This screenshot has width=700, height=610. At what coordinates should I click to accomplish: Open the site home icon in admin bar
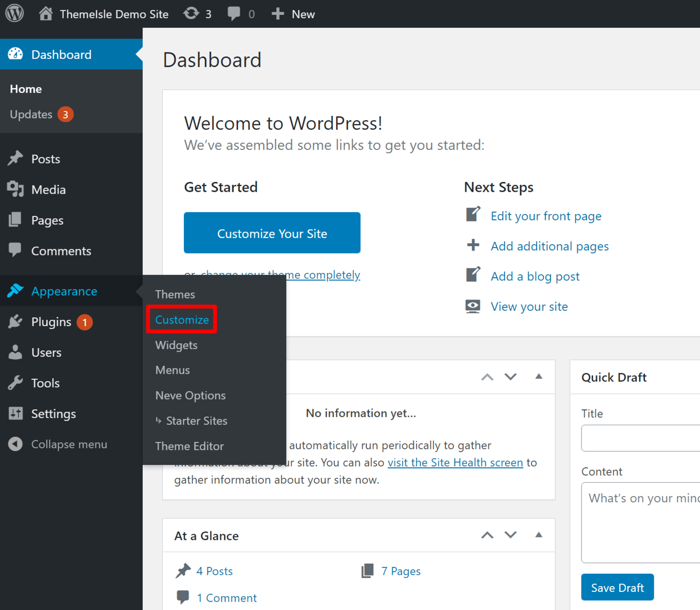click(45, 14)
